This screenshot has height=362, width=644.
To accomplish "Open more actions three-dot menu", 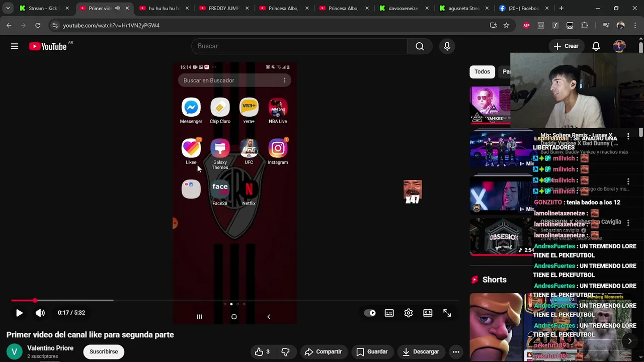I will coord(456,352).
